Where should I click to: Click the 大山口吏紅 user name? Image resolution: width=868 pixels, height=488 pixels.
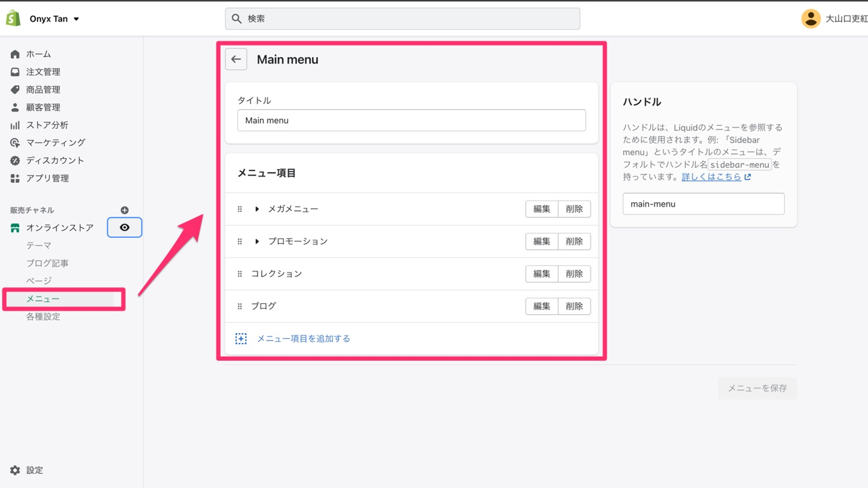tap(846, 19)
